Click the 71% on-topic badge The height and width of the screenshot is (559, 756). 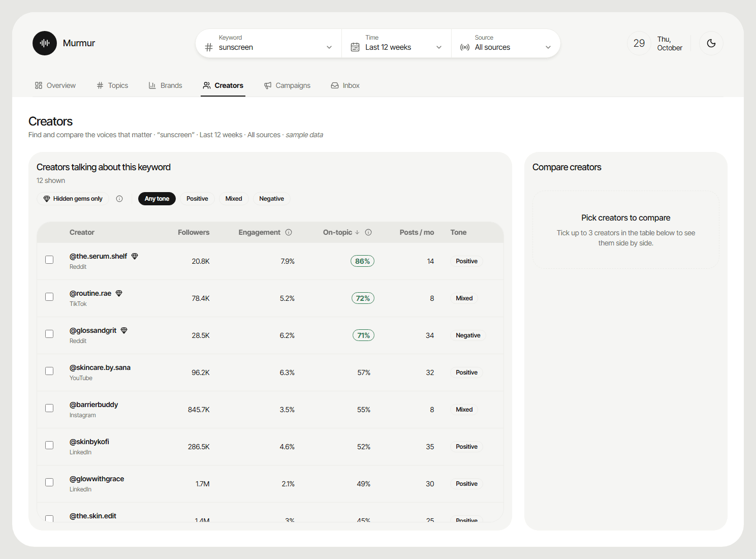(364, 335)
